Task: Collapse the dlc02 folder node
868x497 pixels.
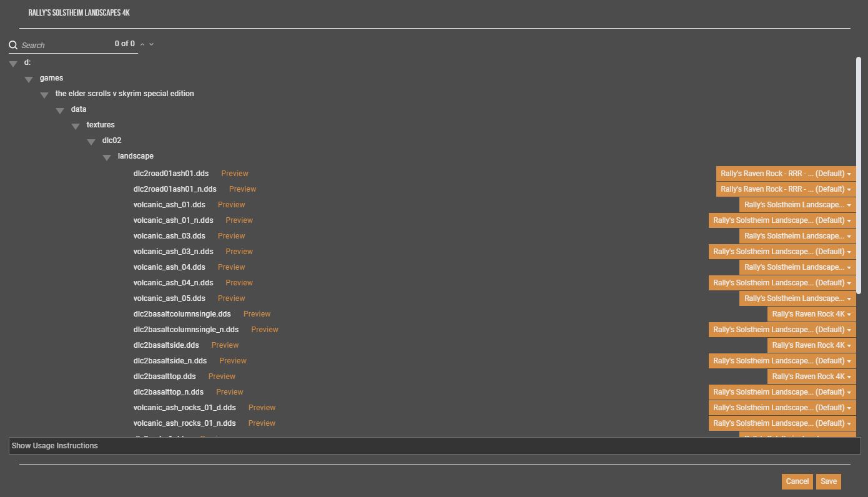Action: point(91,140)
